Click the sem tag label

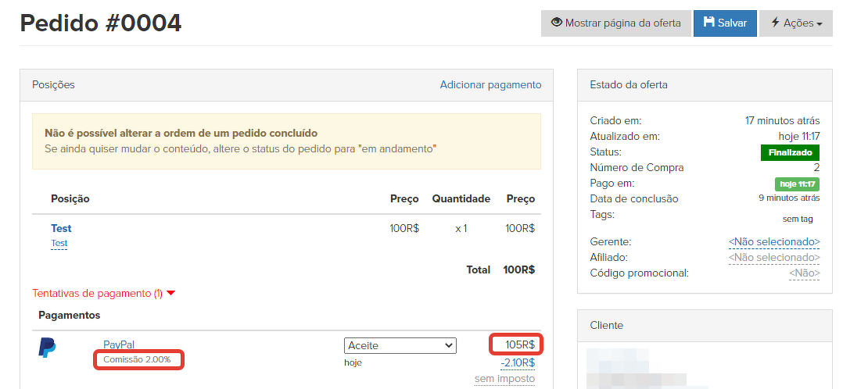796,219
